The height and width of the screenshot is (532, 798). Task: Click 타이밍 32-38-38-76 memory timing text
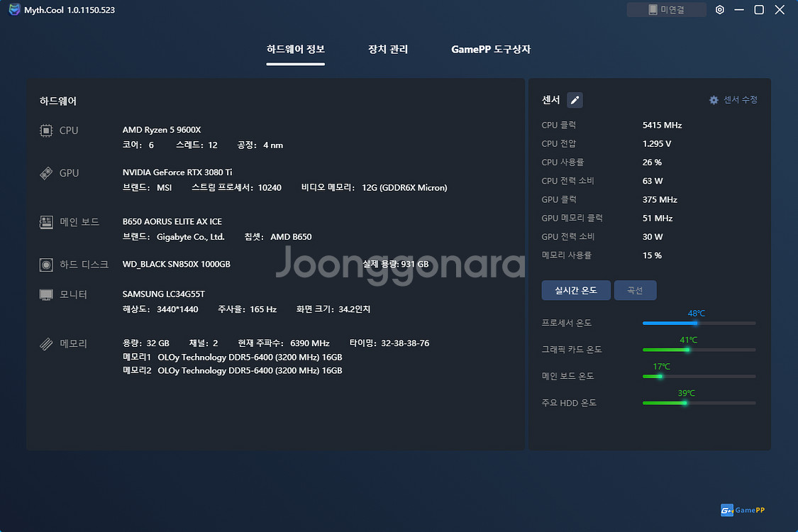(x=389, y=343)
